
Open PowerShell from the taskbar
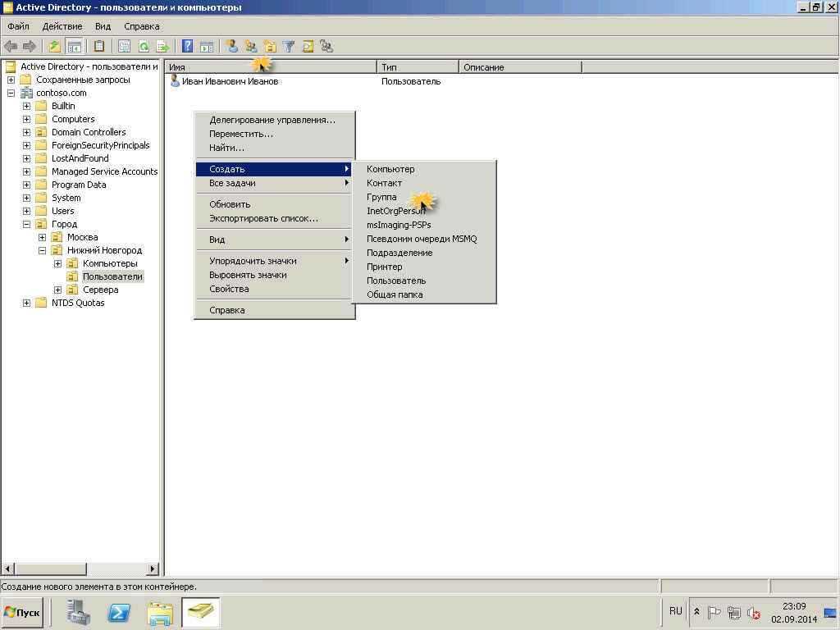pyautogui.click(x=120, y=612)
